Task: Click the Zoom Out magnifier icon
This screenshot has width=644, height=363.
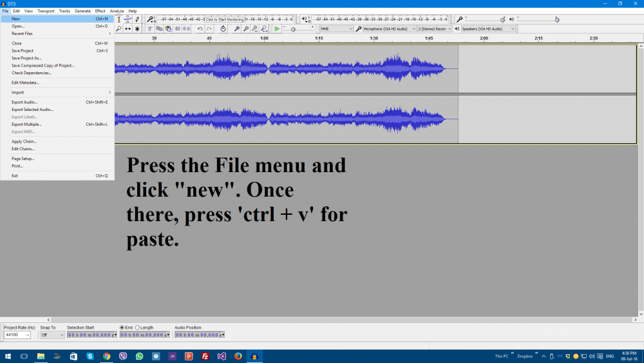Action: 245,29
